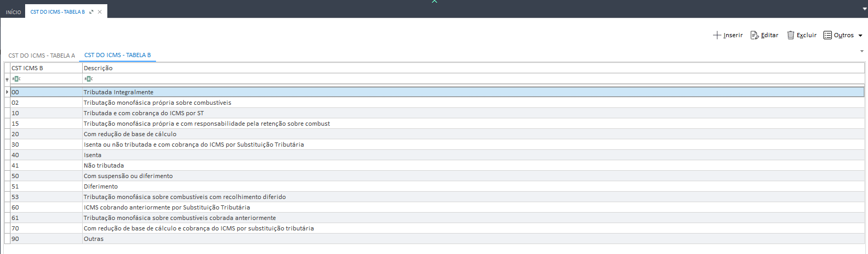Screen dimensions: 868x254
Task: Click the code cell 00
Action: pos(46,92)
